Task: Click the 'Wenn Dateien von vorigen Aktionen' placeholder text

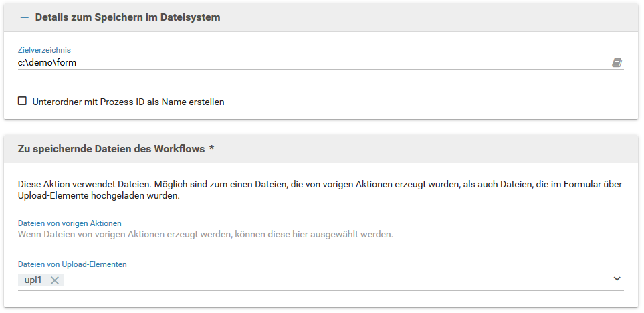Action: [205, 235]
